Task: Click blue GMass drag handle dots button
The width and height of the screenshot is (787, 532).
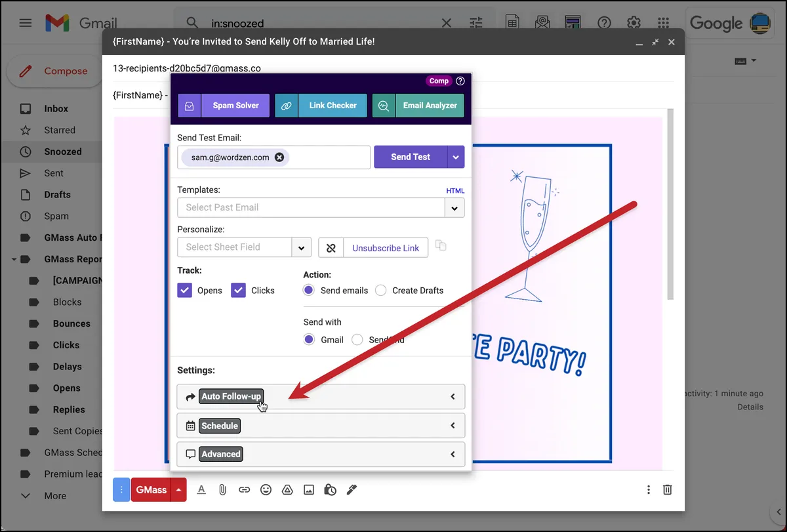Action: pyautogui.click(x=121, y=489)
